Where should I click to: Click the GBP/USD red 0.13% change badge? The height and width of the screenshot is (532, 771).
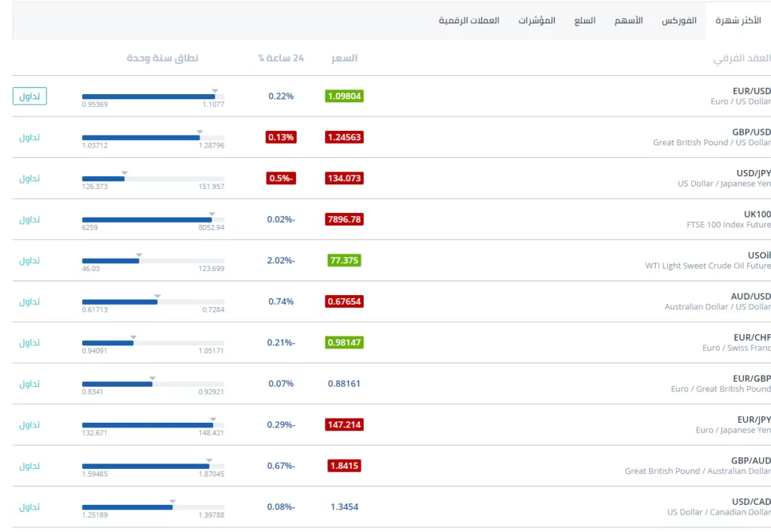(281, 137)
